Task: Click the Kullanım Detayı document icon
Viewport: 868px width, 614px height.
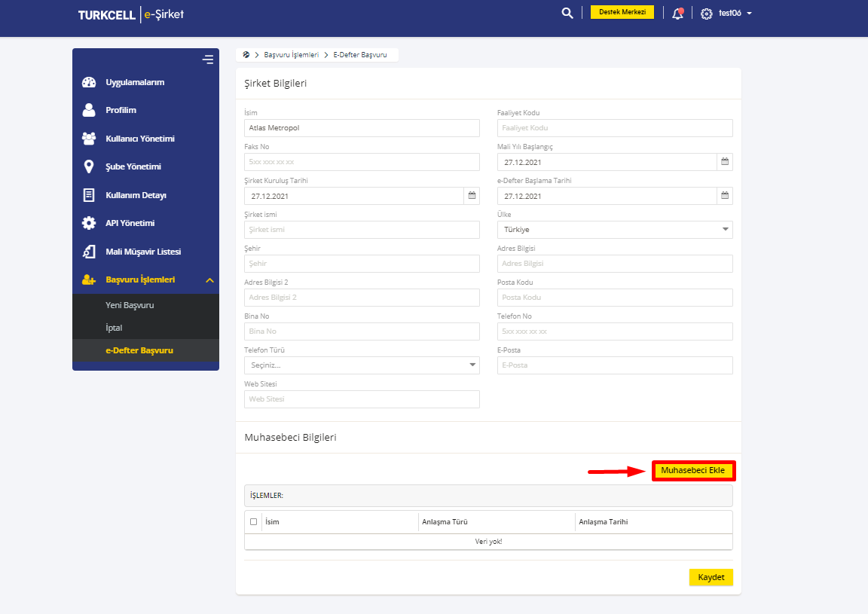Action: pos(89,195)
